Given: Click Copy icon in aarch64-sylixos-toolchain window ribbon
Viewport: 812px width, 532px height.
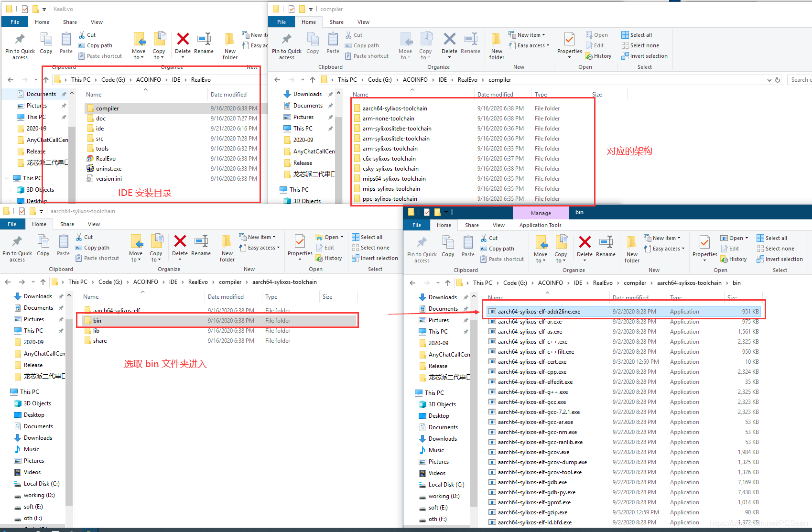Looking at the screenshot, I should [43, 246].
